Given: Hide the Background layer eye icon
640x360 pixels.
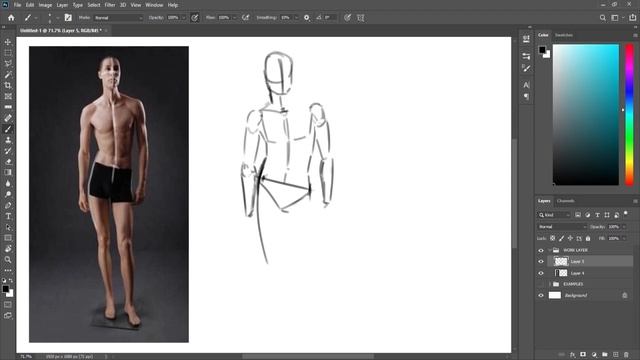Looking at the screenshot, I should click(x=541, y=296).
